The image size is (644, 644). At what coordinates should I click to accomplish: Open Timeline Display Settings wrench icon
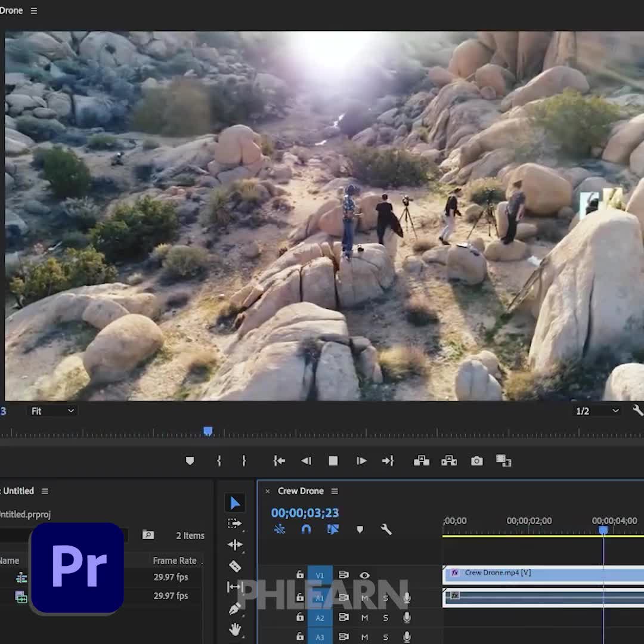click(x=386, y=530)
